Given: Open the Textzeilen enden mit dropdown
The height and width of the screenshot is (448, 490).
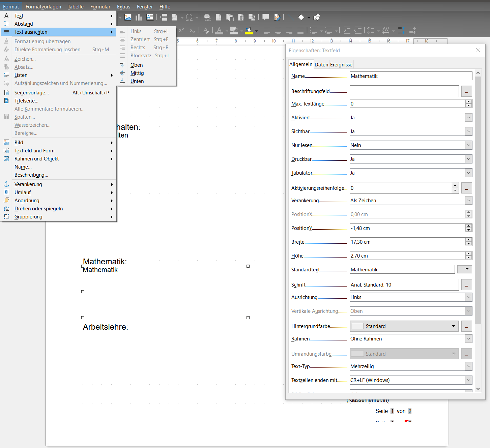Looking at the screenshot, I should click(x=468, y=380).
